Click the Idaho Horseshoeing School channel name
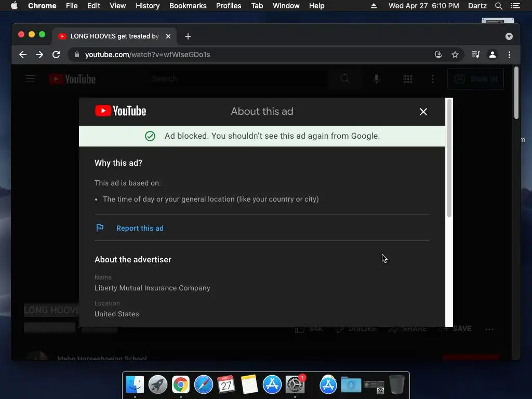Image resolution: width=532 pixels, height=399 pixels. (102, 358)
